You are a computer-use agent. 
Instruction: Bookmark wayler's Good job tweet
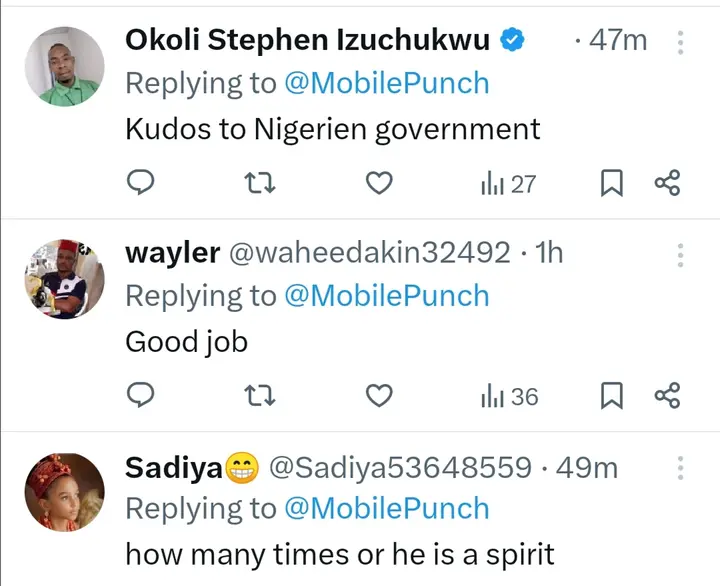click(611, 397)
